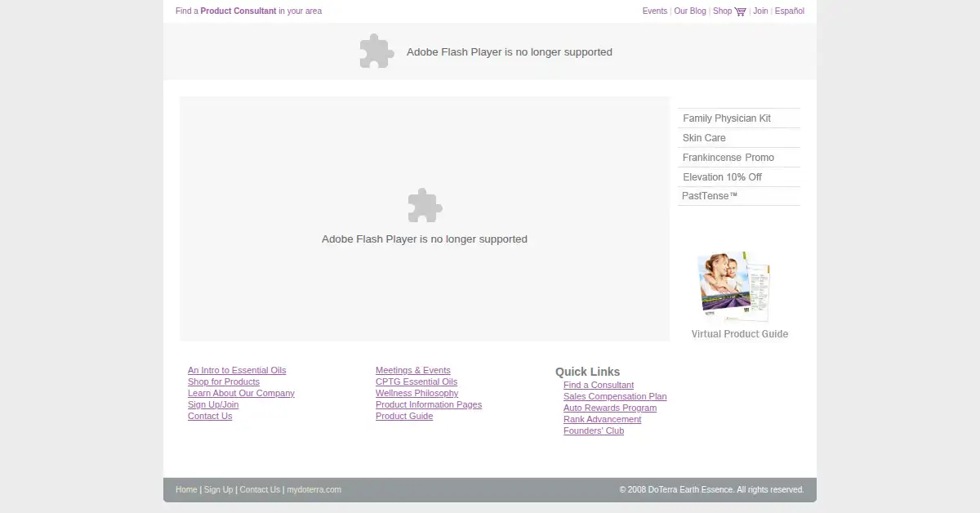Click Find a Consultant under Quick Links
The image size is (980, 513).
pos(599,386)
